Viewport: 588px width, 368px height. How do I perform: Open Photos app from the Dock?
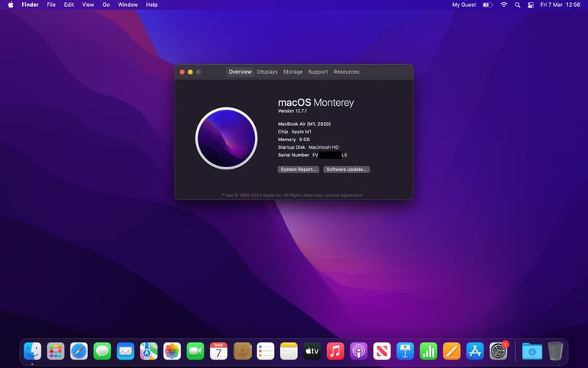pos(172,351)
